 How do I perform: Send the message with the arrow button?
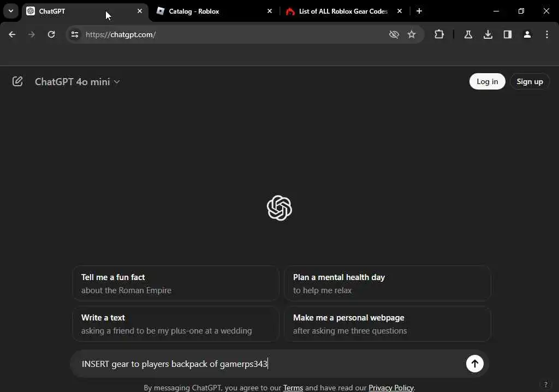474,364
